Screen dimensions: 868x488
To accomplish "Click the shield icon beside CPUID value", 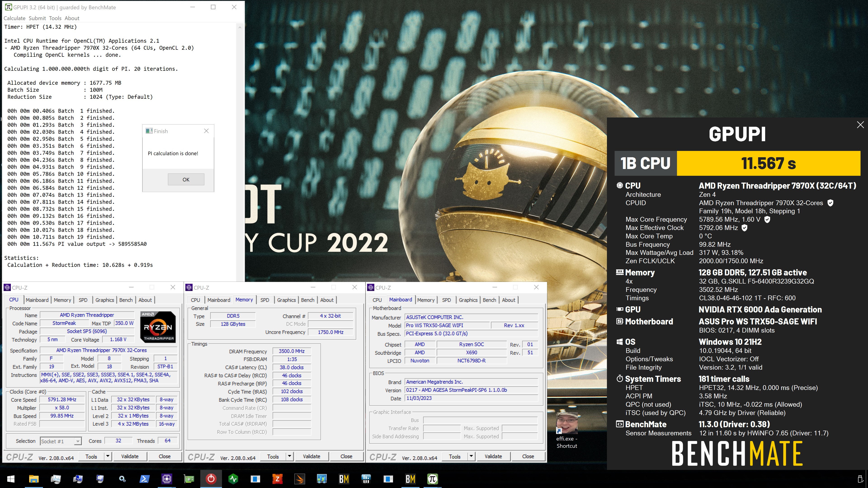I will 831,203.
